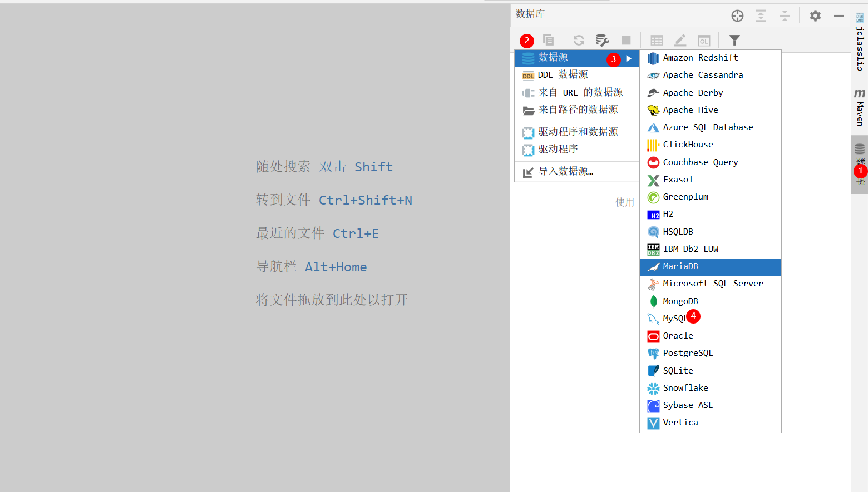The width and height of the screenshot is (868, 492).
Task: Select 驱动程序和数据源 entry
Action: [577, 132]
